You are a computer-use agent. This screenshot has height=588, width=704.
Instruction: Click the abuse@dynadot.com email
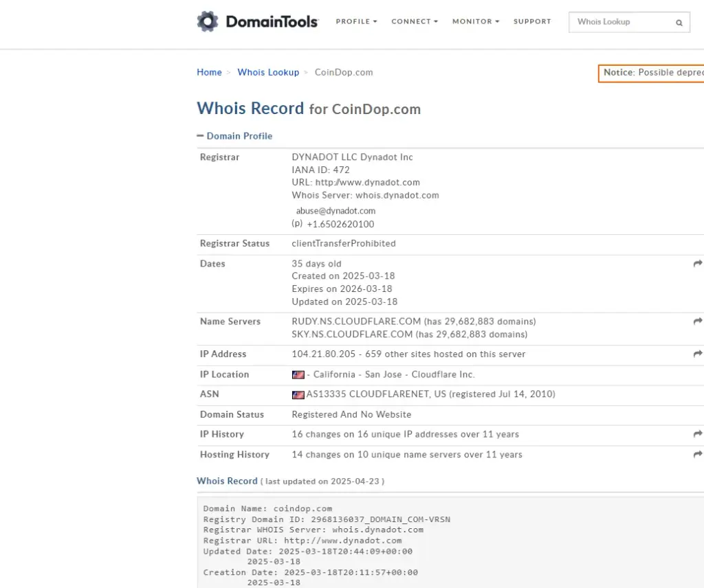[x=335, y=211]
